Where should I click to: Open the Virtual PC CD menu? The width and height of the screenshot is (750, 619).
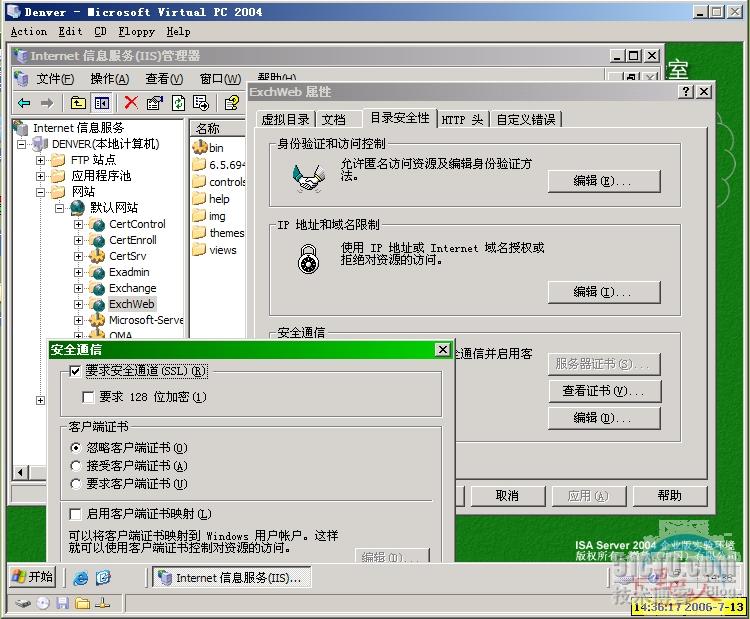100,32
